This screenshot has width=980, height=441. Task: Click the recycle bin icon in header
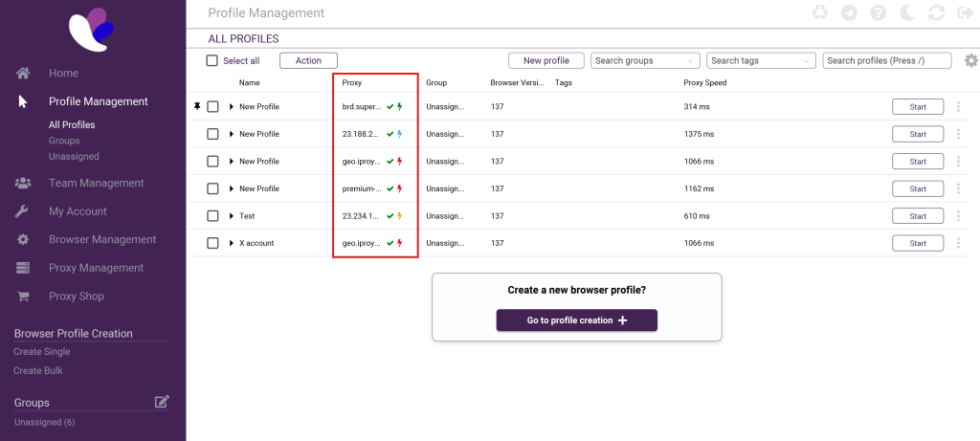tap(820, 13)
